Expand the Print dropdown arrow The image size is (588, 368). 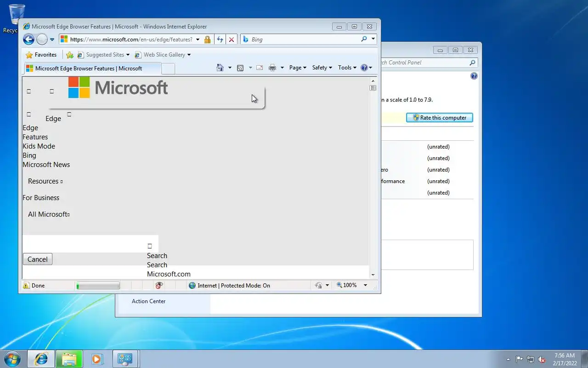click(x=282, y=68)
